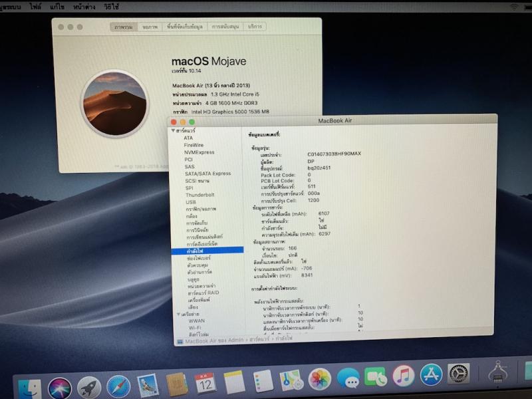Open the Reminders list icon in Dock
Image resolution: width=532 pixels, height=399 pixels.
263,381
